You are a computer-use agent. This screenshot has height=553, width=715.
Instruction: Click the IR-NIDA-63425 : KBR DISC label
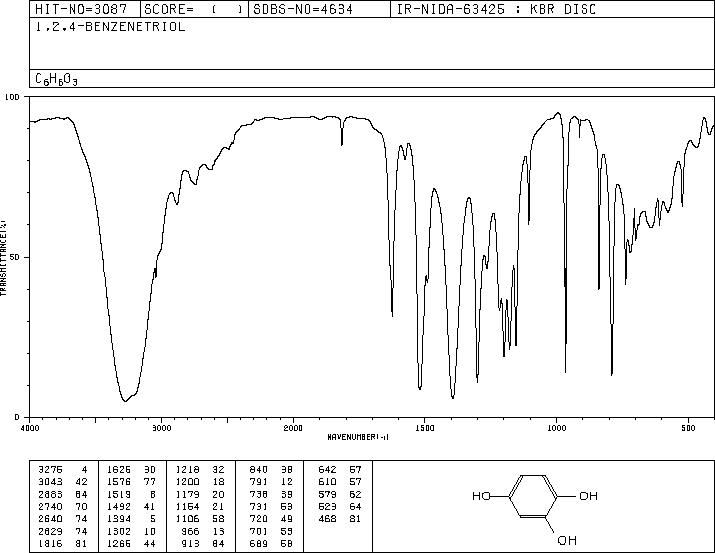tap(496, 9)
